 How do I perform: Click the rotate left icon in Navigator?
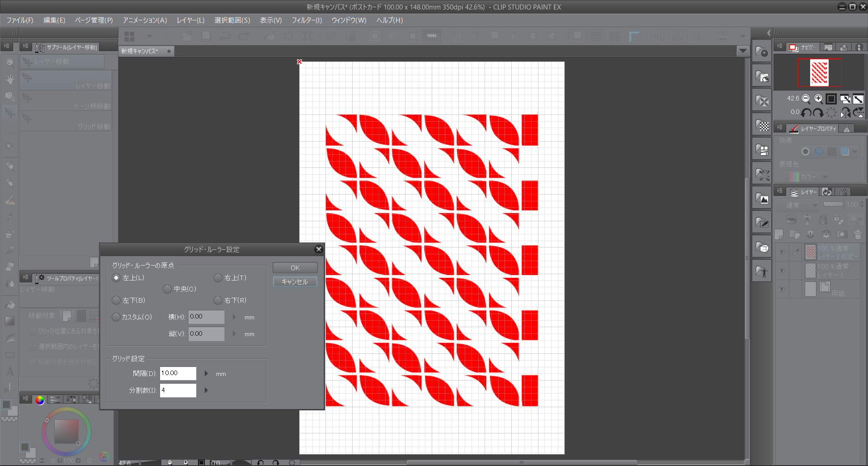tap(806, 112)
